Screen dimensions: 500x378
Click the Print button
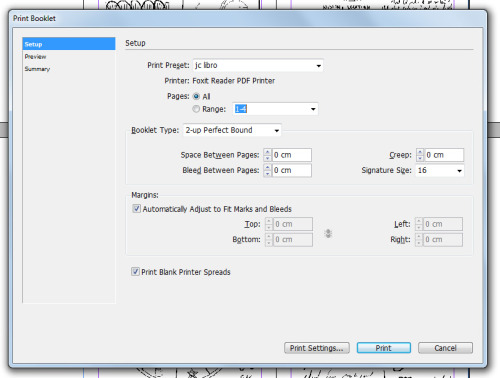click(x=384, y=348)
